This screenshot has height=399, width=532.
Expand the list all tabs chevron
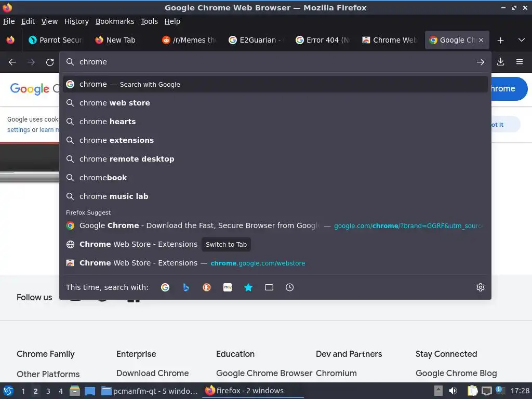coord(522,40)
